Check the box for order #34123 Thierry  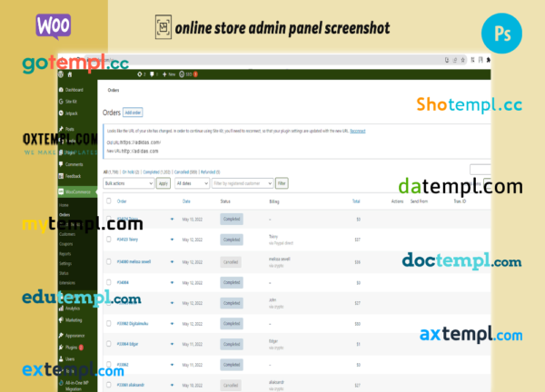109,240
